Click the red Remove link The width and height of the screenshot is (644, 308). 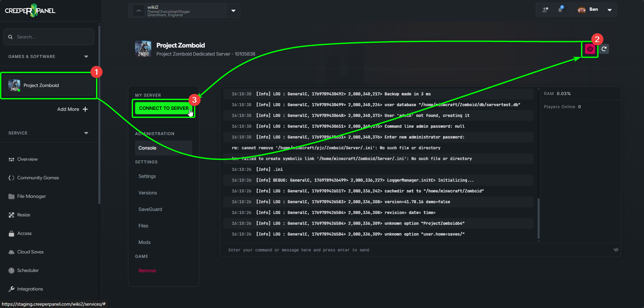pyautogui.click(x=147, y=271)
